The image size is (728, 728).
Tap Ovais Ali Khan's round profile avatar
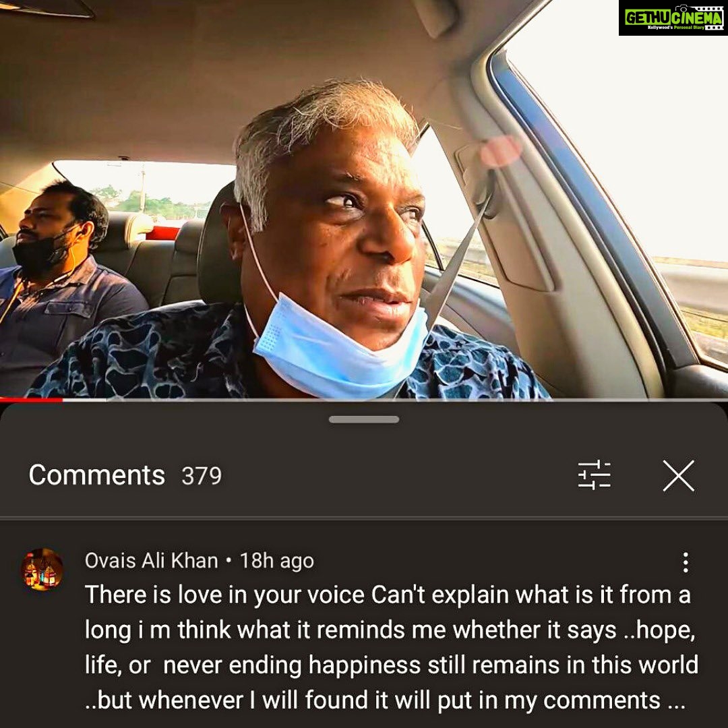[42, 569]
